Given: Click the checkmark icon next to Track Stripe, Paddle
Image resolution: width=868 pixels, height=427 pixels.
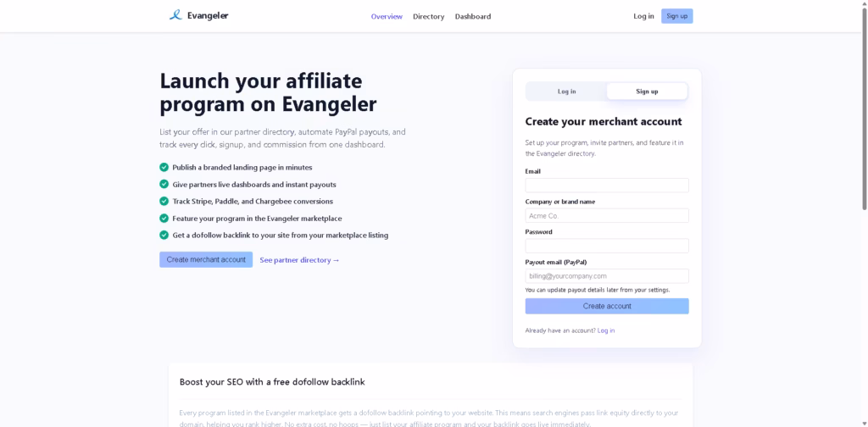Looking at the screenshot, I should click(164, 201).
